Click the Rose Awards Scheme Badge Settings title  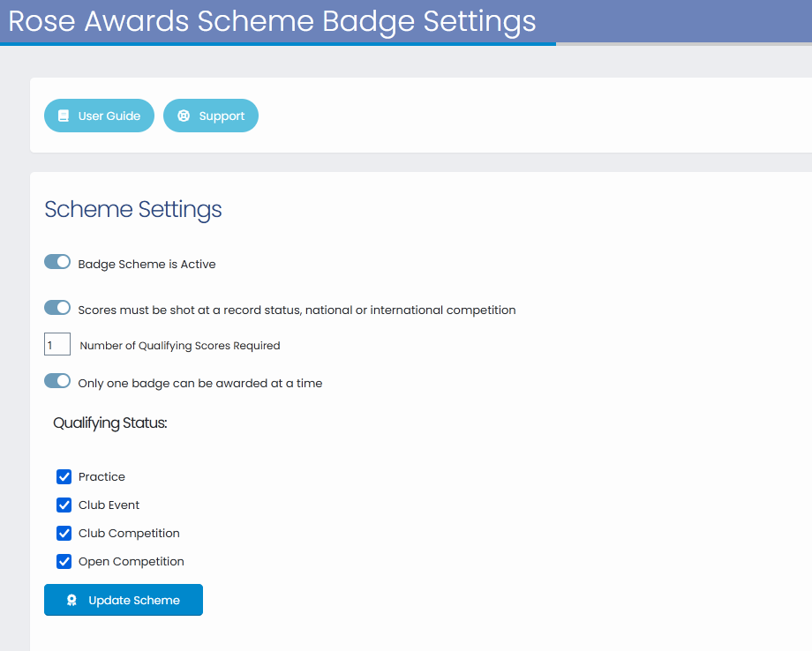pyautogui.click(x=272, y=21)
